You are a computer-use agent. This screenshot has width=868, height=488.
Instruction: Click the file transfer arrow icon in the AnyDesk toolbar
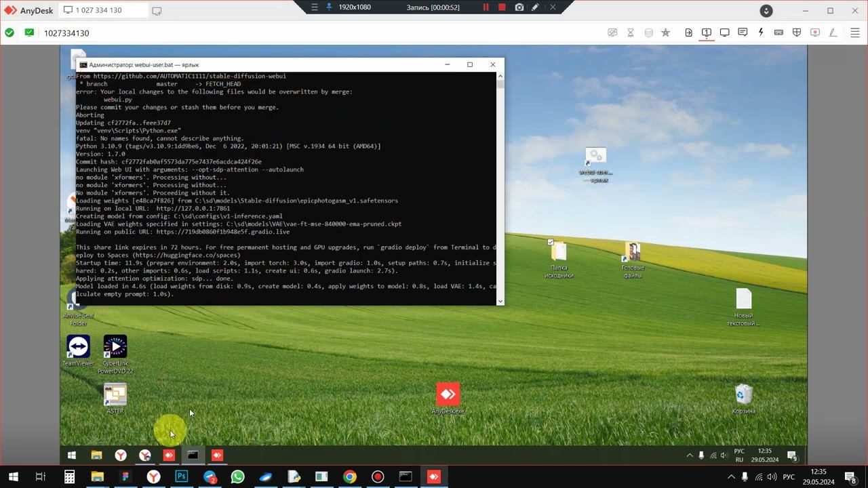pyautogui.click(x=688, y=33)
